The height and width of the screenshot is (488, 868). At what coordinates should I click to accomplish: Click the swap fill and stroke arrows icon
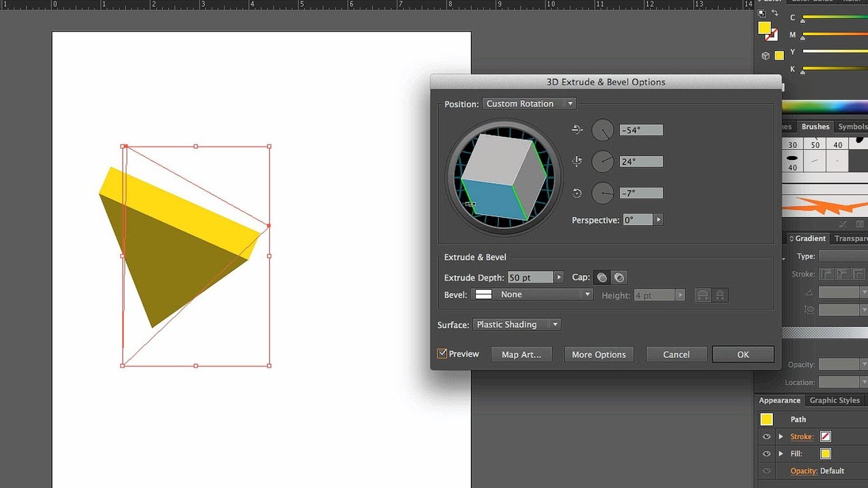776,13
